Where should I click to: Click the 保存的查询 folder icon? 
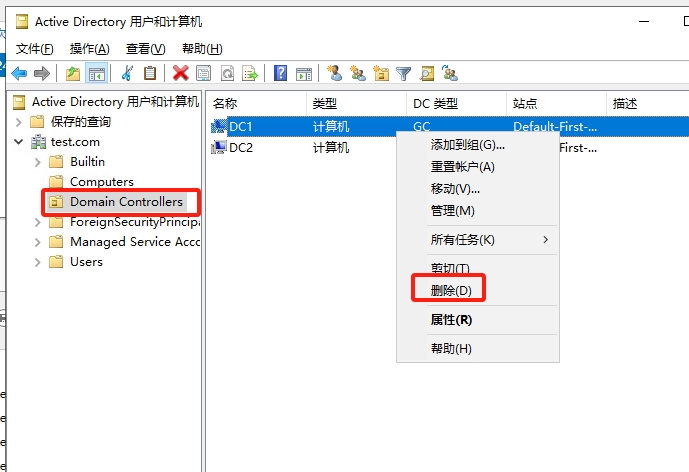pos(37,122)
